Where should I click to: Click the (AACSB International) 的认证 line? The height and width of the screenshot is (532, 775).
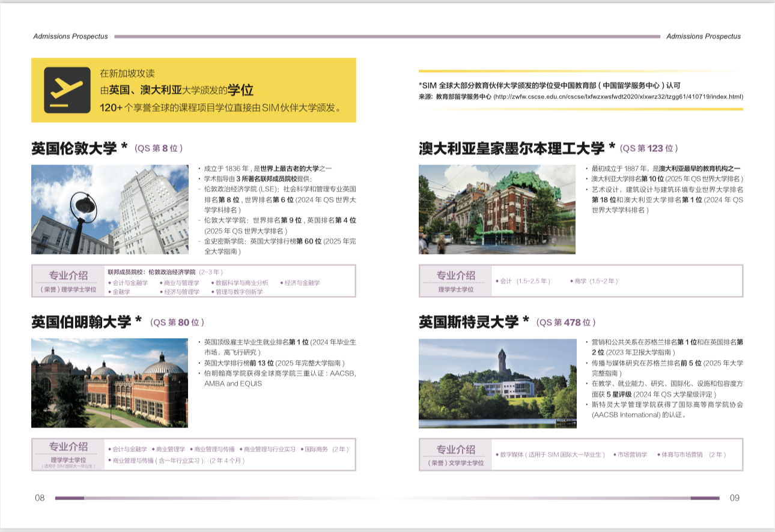[x=639, y=414]
